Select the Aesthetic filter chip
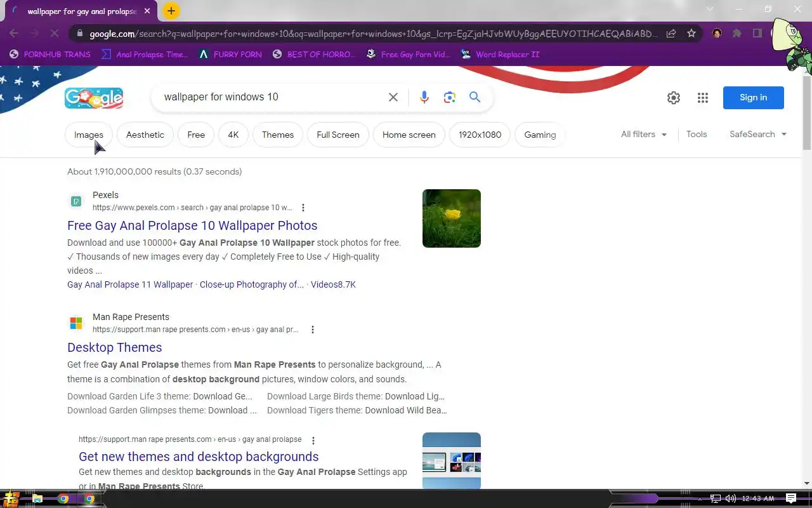Viewport: 812px width, 508px height. [145, 135]
